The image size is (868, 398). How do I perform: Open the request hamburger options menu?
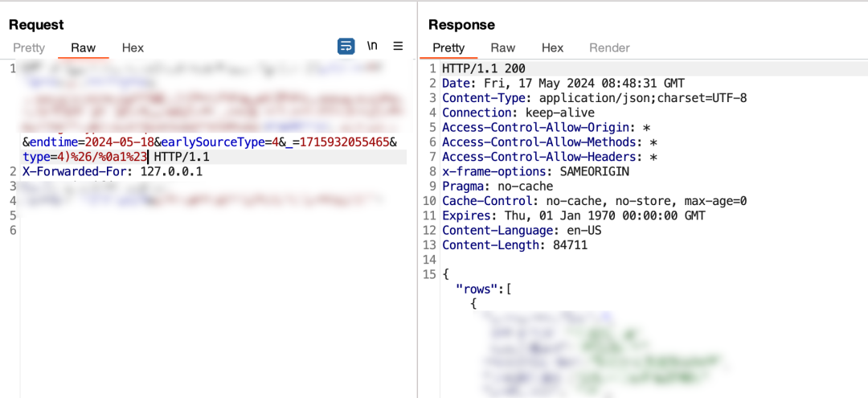click(x=398, y=47)
